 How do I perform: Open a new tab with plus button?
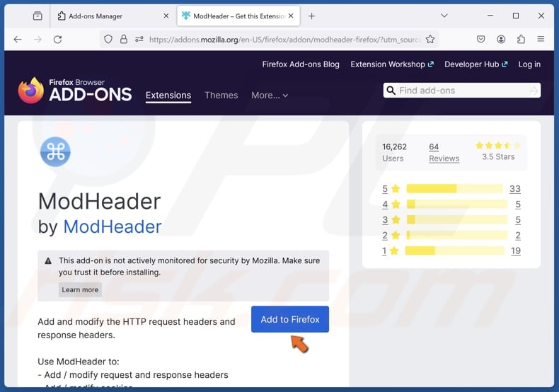pyautogui.click(x=311, y=16)
